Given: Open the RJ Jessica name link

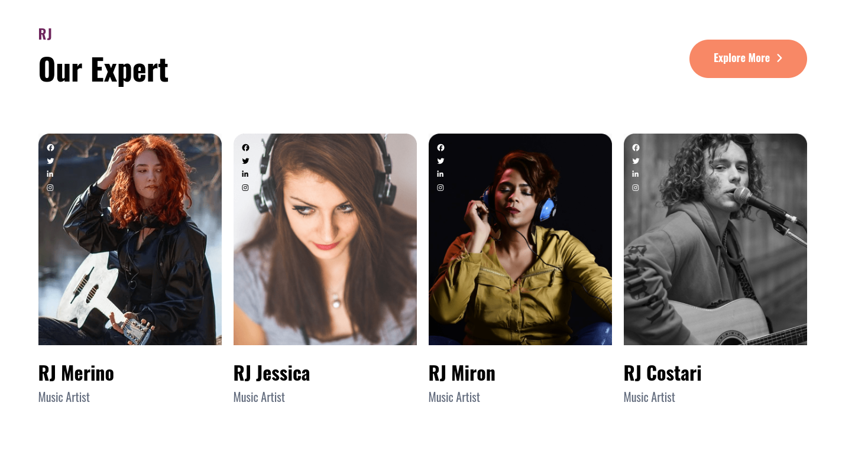Looking at the screenshot, I should [x=271, y=373].
